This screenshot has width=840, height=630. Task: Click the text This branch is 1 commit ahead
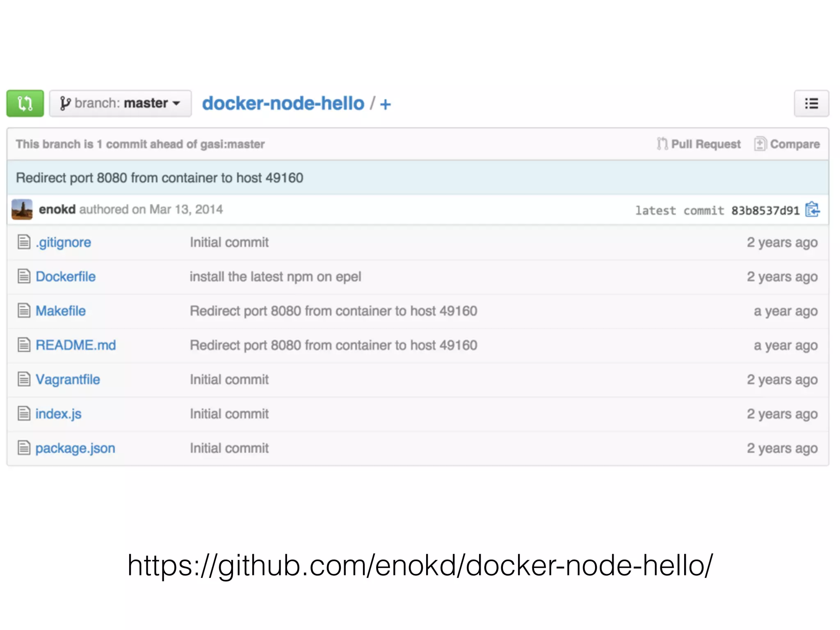click(x=140, y=144)
